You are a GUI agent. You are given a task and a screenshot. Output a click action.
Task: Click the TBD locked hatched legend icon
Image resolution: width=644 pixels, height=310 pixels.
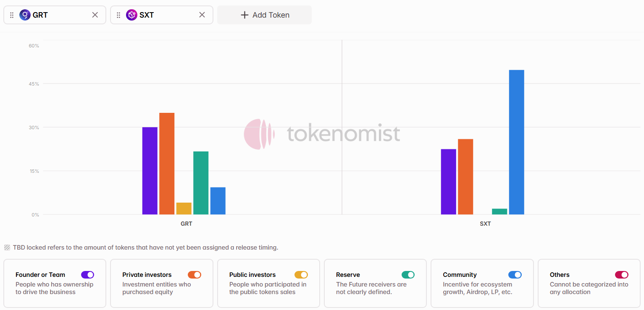coord(7,247)
